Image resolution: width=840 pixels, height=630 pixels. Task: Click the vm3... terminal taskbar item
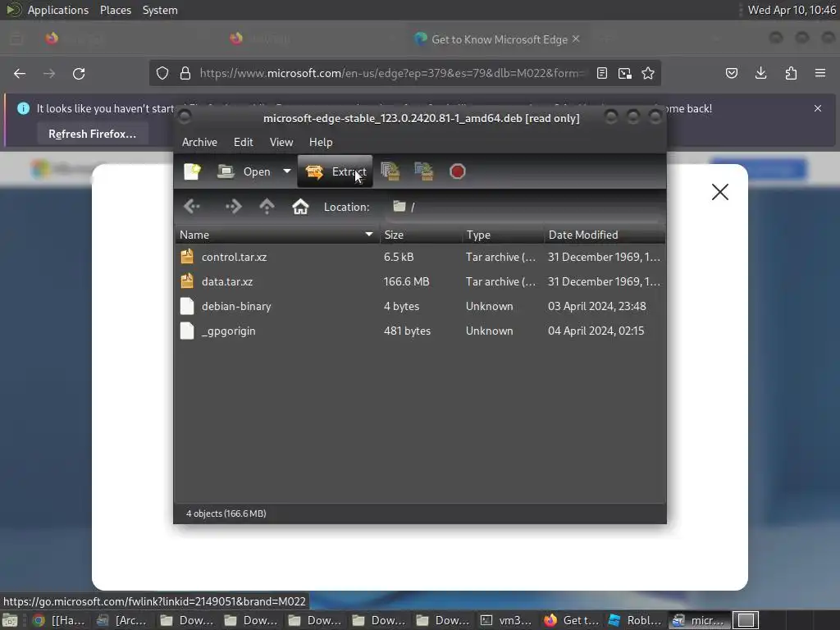[507, 620]
